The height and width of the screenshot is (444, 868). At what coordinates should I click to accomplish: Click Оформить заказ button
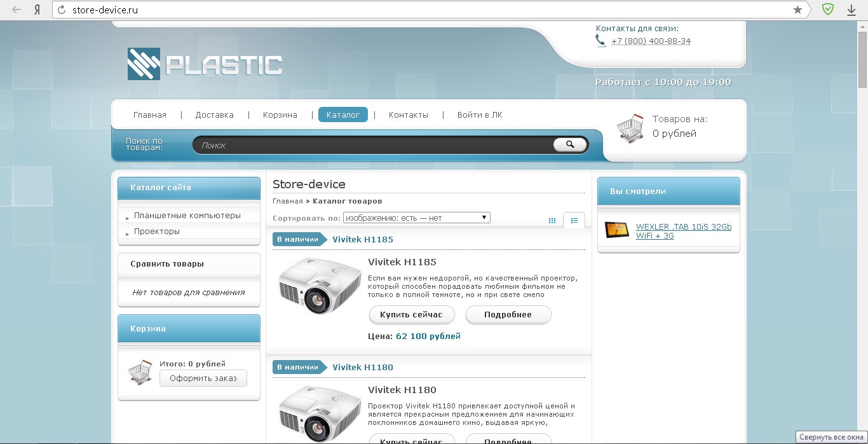pos(203,378)
